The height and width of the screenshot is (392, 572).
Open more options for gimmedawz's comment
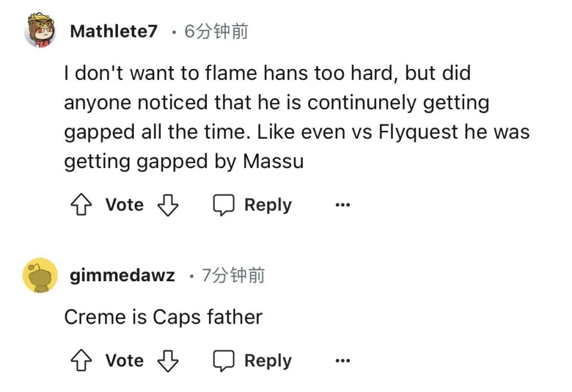point(343,361)
